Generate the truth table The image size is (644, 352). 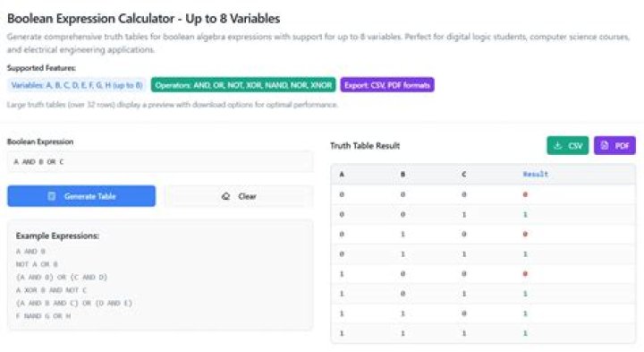point(81,196)
